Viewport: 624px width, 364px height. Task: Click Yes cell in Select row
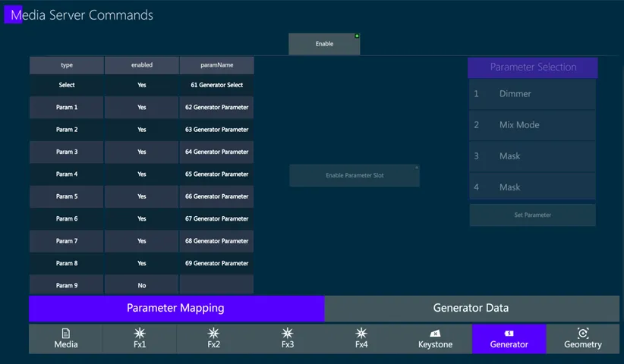(142, 85)
